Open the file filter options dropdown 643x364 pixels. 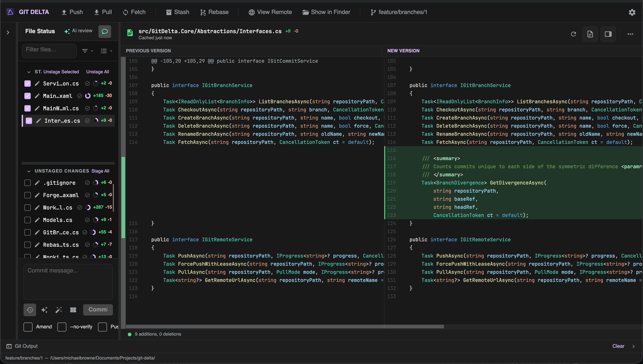(x=88, y=51)
